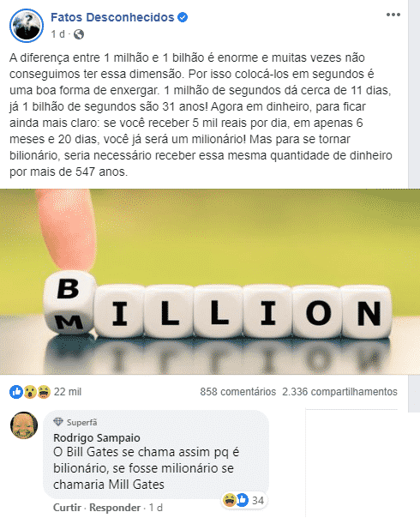
Task: Open the post options three-dot menu
Action: click(x=393, y=15)
